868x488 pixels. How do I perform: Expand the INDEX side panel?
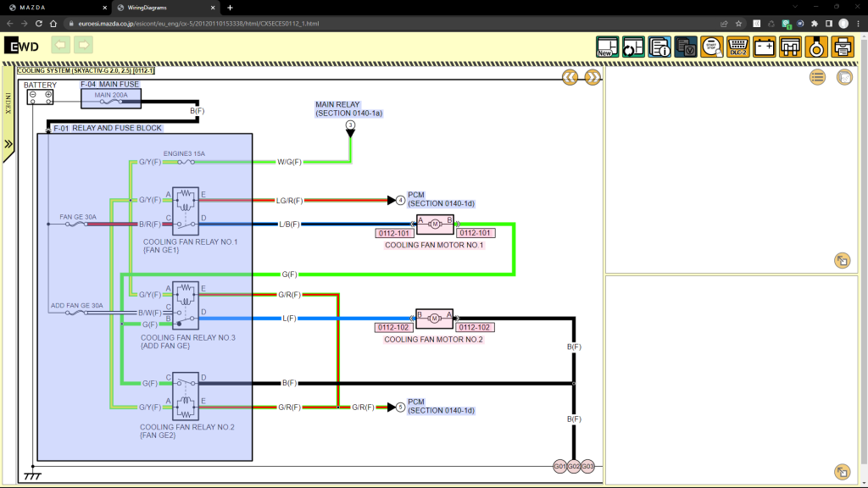click(8, 144)
